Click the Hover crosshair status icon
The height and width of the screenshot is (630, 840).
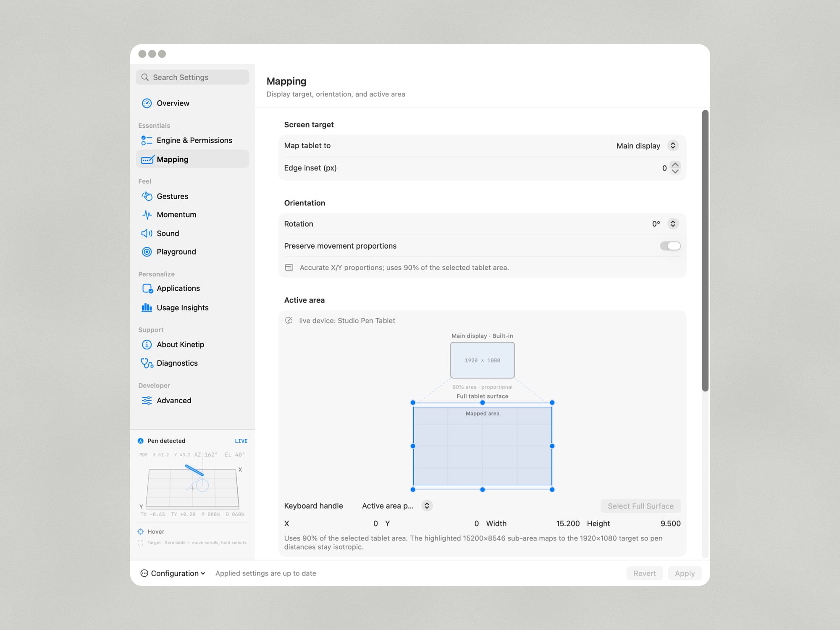click(x=141, y=532)
